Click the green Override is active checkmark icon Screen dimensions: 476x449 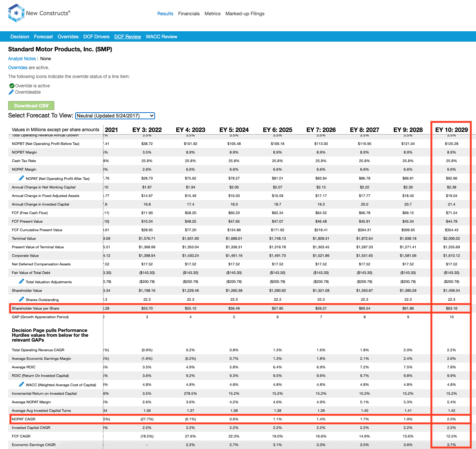pyautogui.click(x=12, y=86)
